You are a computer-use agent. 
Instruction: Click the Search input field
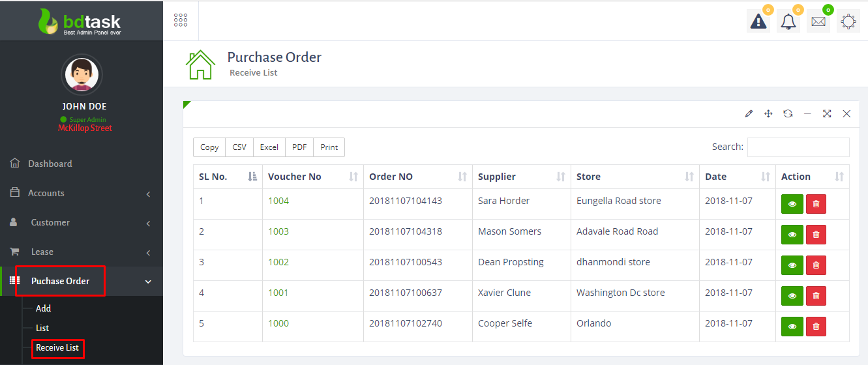798,147
